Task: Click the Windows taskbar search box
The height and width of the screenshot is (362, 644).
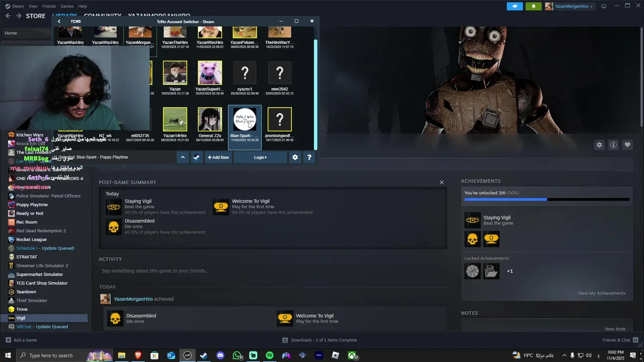Action: 64,355
